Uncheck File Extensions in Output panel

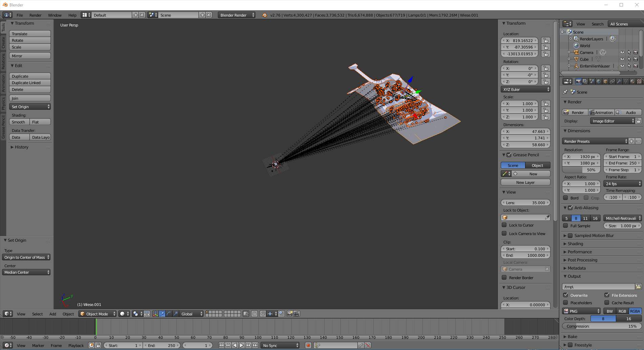click(x=607, y=295)
